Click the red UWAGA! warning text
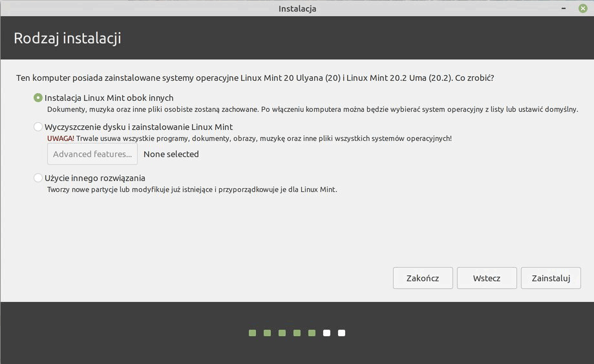Viewport: 594px width, 364px height. (61, 138)
